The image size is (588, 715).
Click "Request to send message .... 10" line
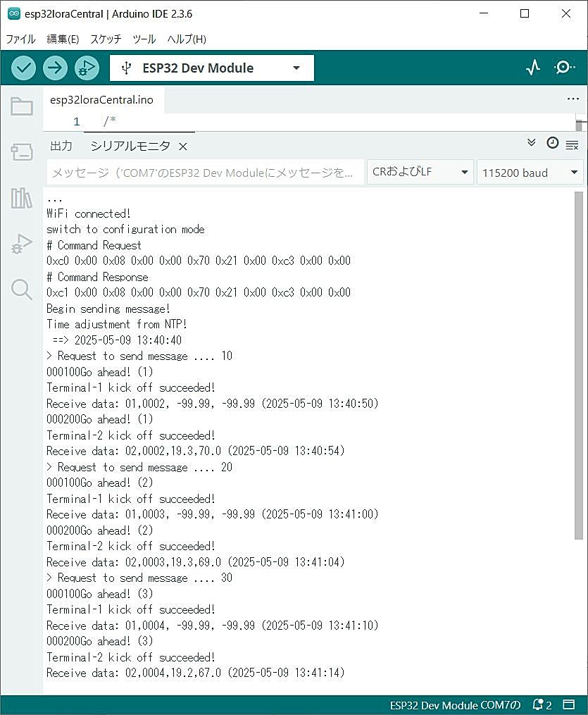139,356
